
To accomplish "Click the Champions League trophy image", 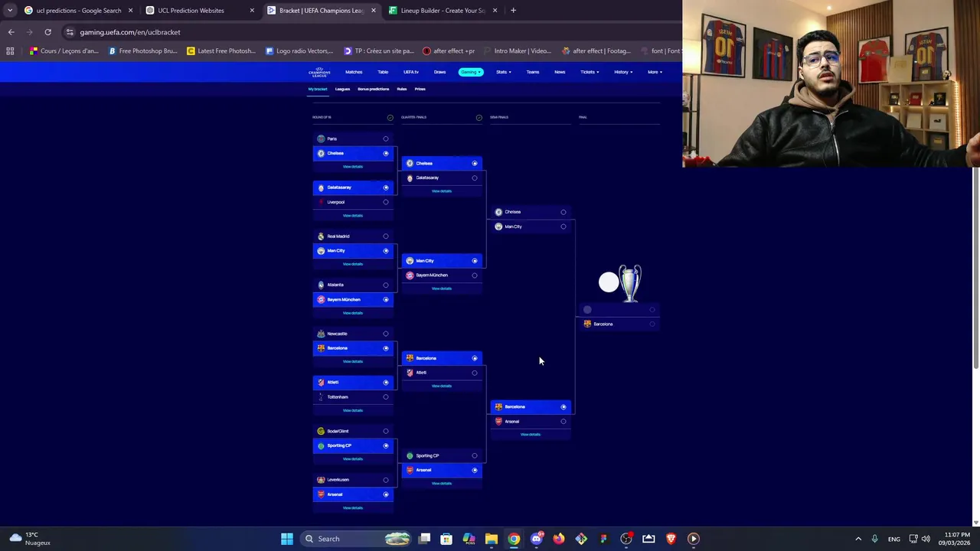I will tap(629, 283).
